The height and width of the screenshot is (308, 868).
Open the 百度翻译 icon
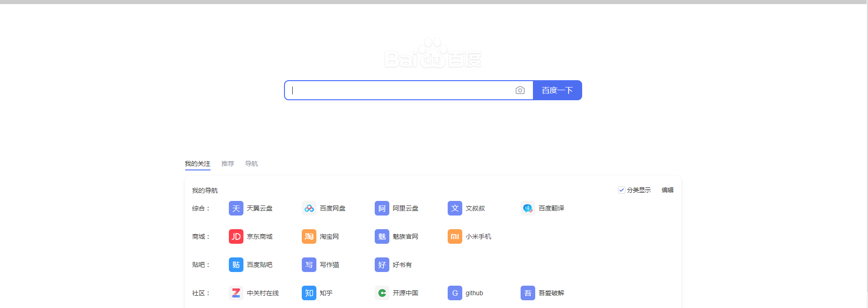pyautogui.click(x=528, y=208)
